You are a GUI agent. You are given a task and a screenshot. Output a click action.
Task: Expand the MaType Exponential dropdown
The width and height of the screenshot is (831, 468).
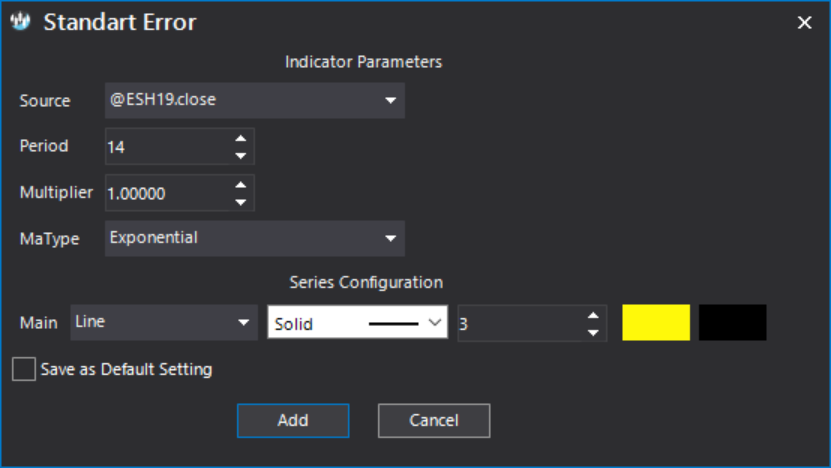tap(255, 239)
